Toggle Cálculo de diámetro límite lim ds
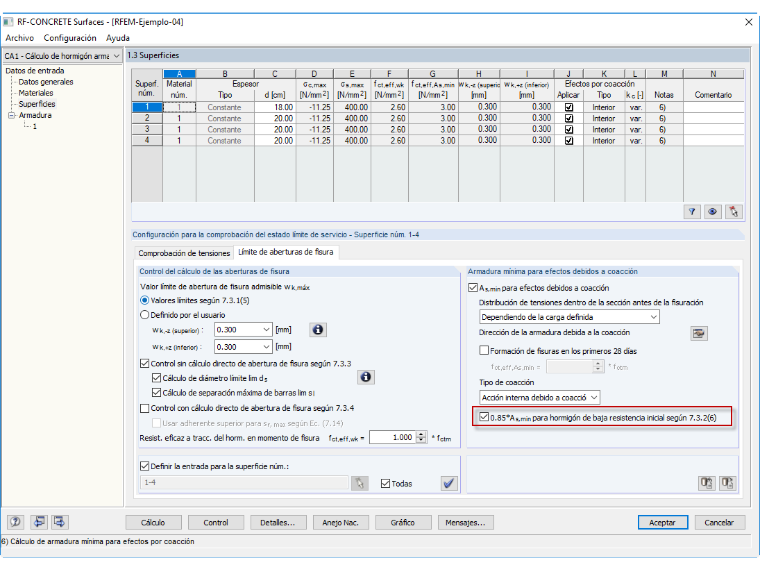 pos(156,378)
